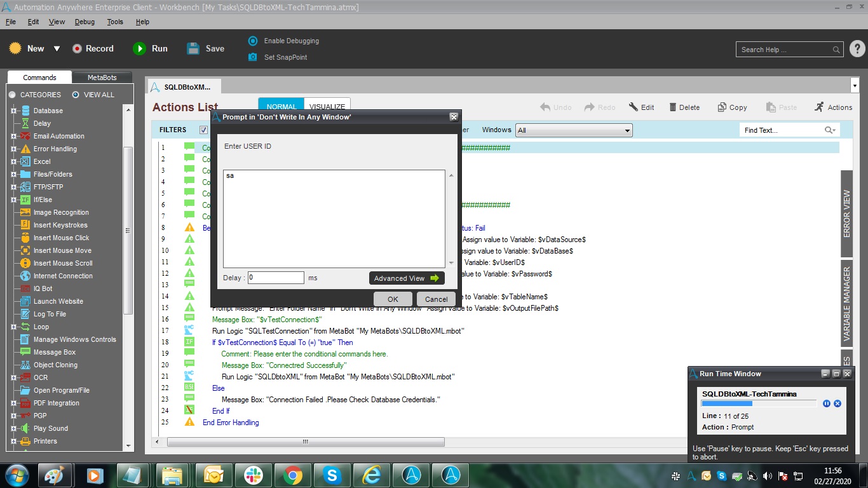Click the Actions List horizontal scrollbar

click(305, 442)
